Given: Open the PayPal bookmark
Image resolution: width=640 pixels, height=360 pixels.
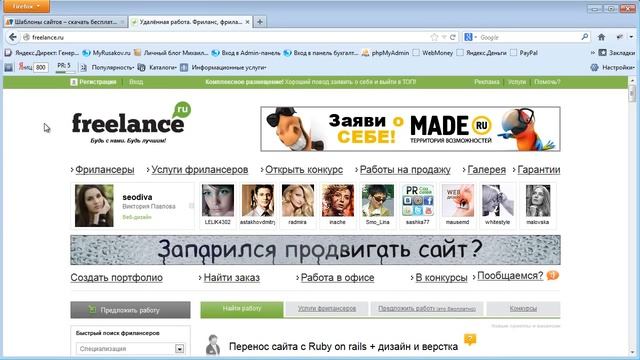Looking at the screenshot, I should pos(524,53).
